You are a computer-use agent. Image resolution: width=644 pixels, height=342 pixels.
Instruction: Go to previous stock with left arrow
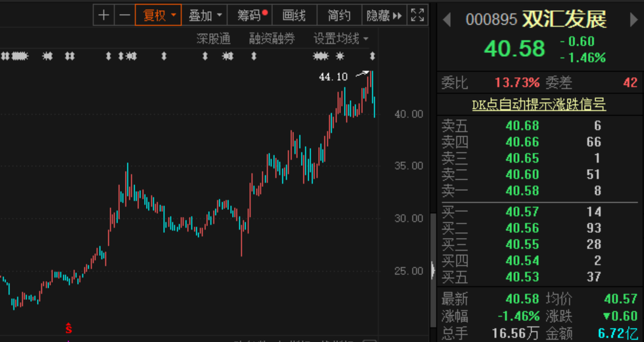coord(447,20)
